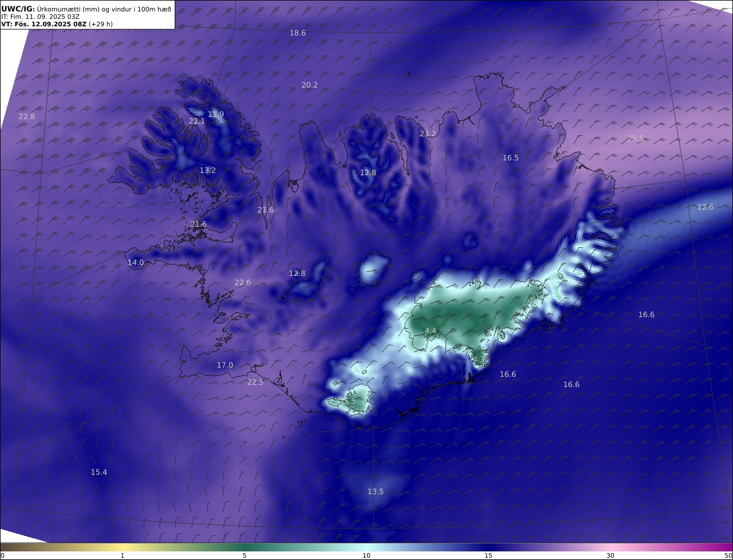Click the map value 13.2
Viewport: 733px width, 560px height.
(208, 171)
